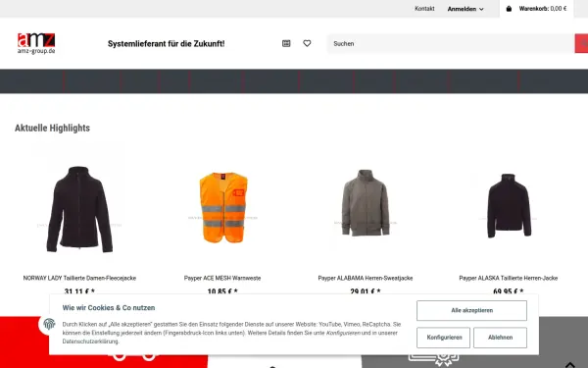Expand the Anmelden dropdown
This screenshot has width=588, height=368.
[465, 9]
